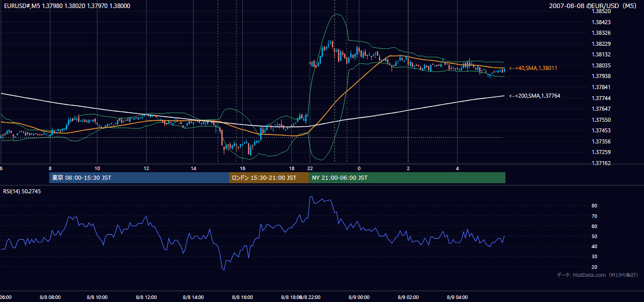The height and width of the screenshot is (302, 644).
Task: Click price axis label 1.37453
Action: tap(601, 130)
